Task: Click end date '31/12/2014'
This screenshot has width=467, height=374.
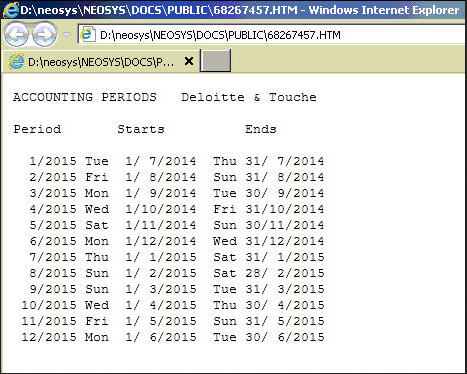Action: (285, 241)
